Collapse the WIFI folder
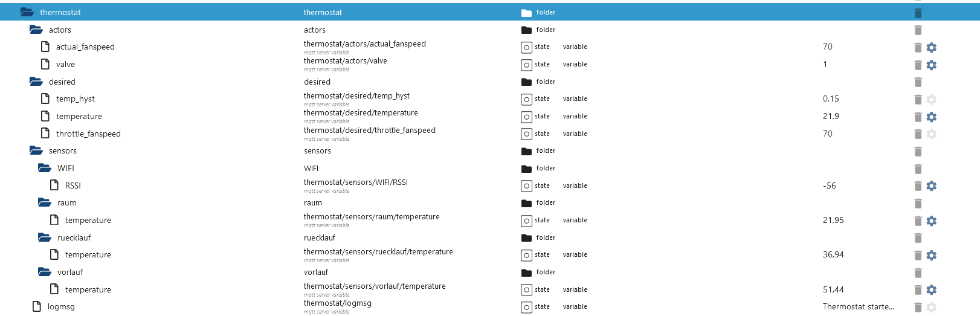The height and width of the screenshot is (316, 980). tap(45, 168)
